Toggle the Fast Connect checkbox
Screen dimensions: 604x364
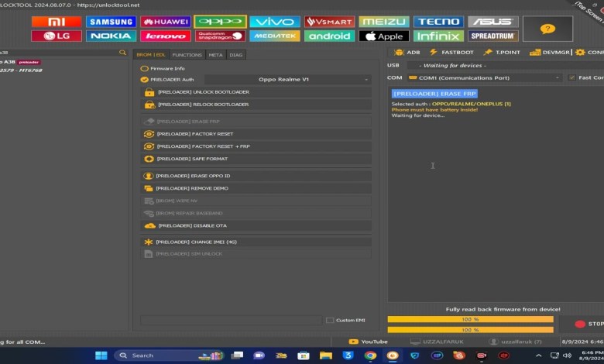tap(571, 77)
